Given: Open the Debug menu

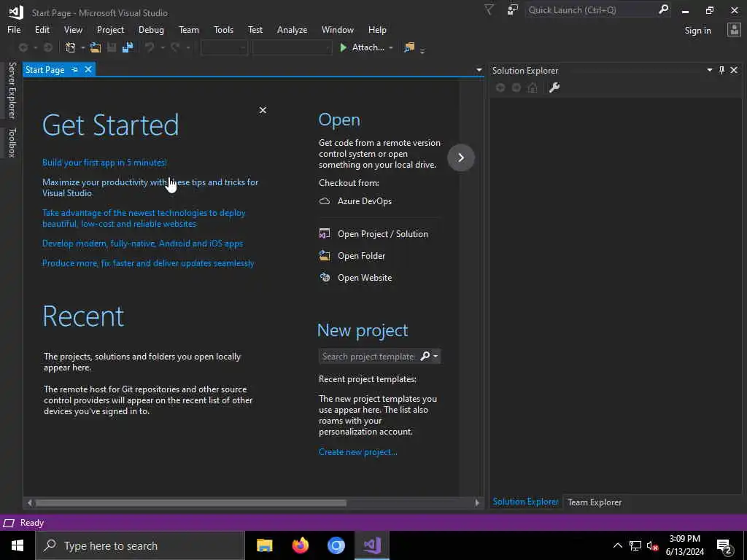Looking at the screenshot, I should [x=151, y=29].
